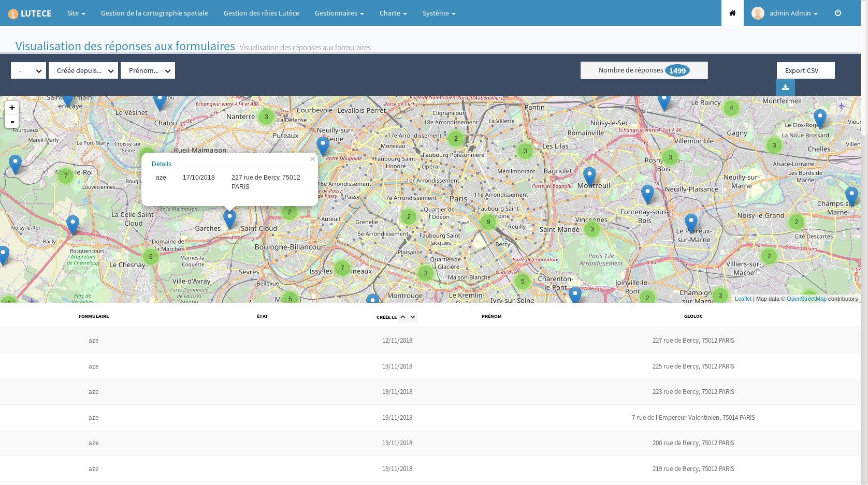Zoom out the map with minus button
The image size is (868, 485).
12,121
